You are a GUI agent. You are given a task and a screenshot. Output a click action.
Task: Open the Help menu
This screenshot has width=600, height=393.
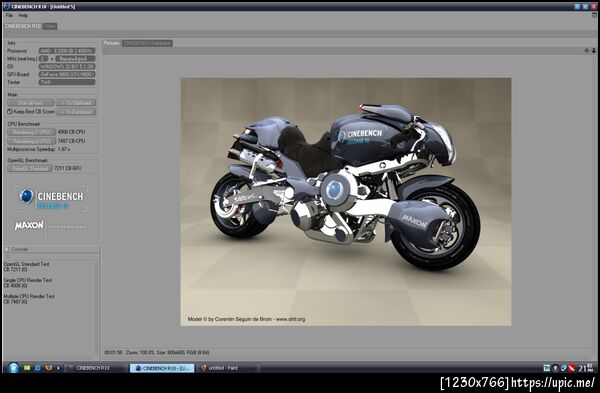[x=23, y=15]
